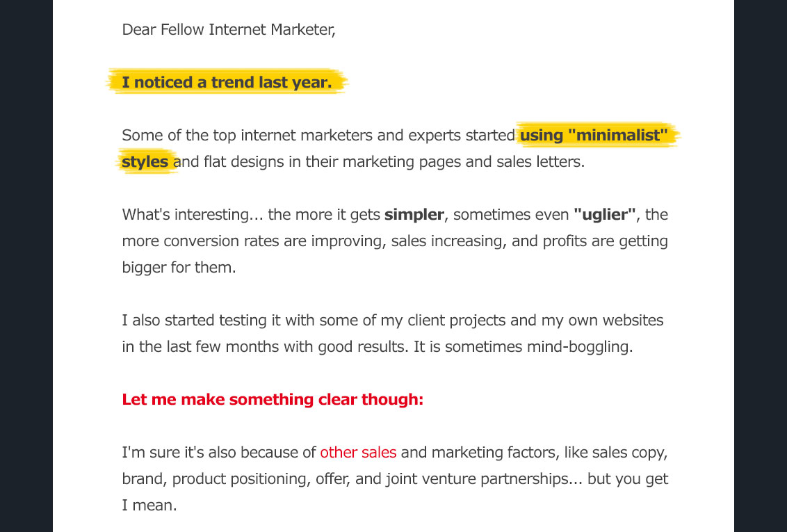Click the opening words "What's interesting..."
The width and height of the screenshot is (787, 532).
point(193,215)
